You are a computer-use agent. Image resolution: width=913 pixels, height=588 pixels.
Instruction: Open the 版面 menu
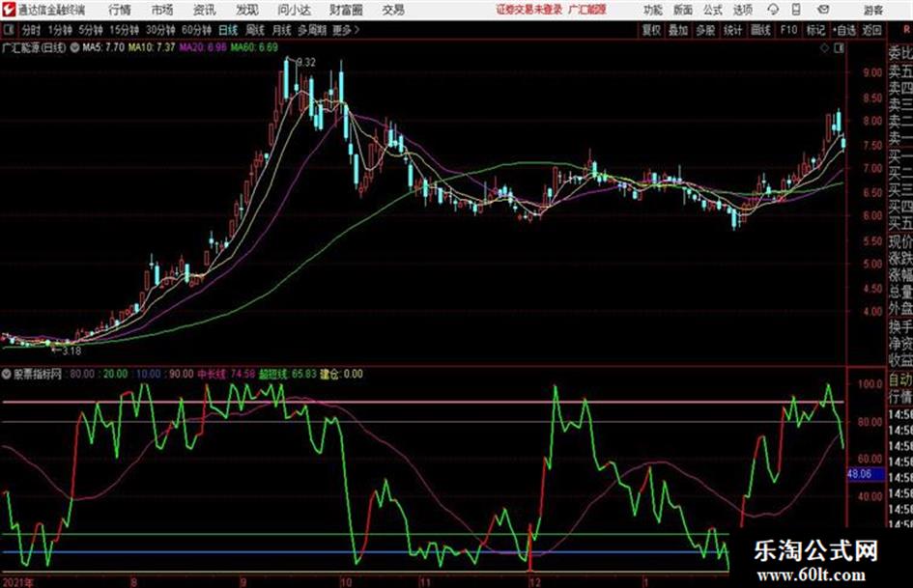click(x=682, y=10)
